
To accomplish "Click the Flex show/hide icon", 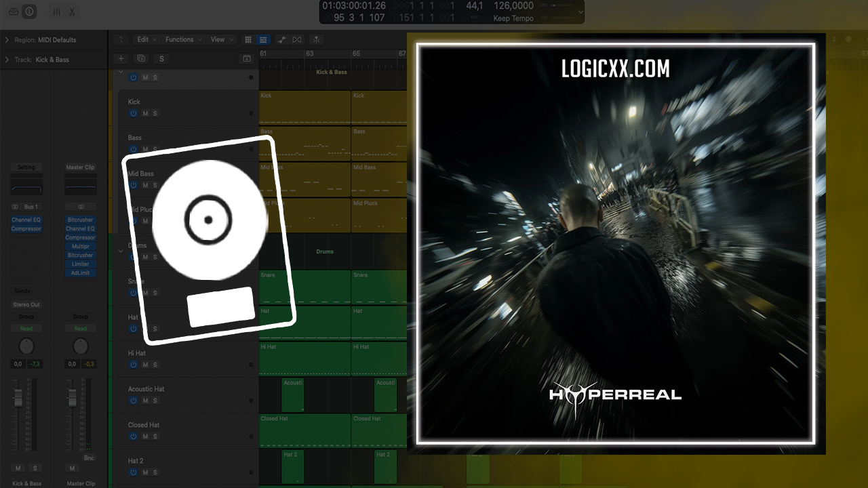I will coord(297,40).
